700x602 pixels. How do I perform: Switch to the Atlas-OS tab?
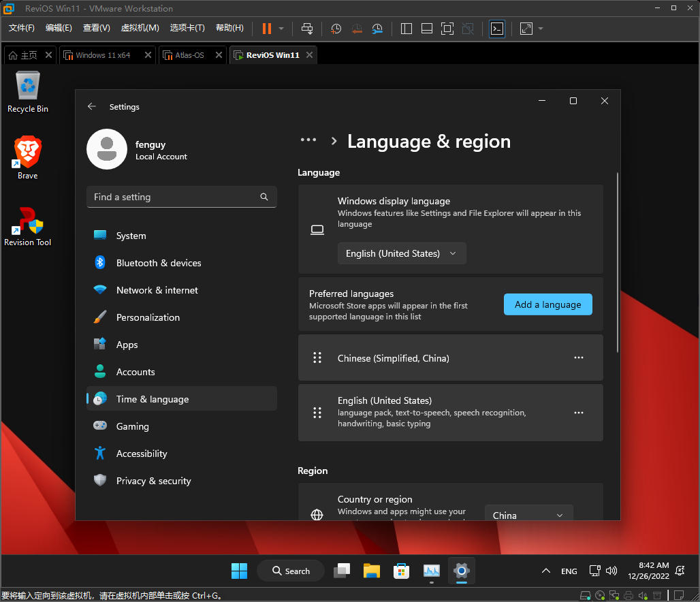pyautogui.click(x=189, y=55)
